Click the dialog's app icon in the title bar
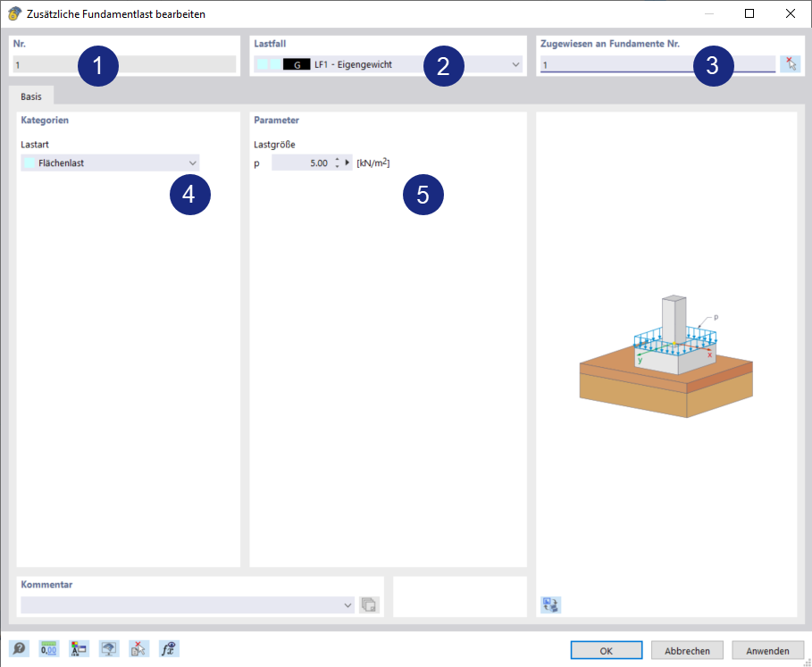 pos(14,14)
